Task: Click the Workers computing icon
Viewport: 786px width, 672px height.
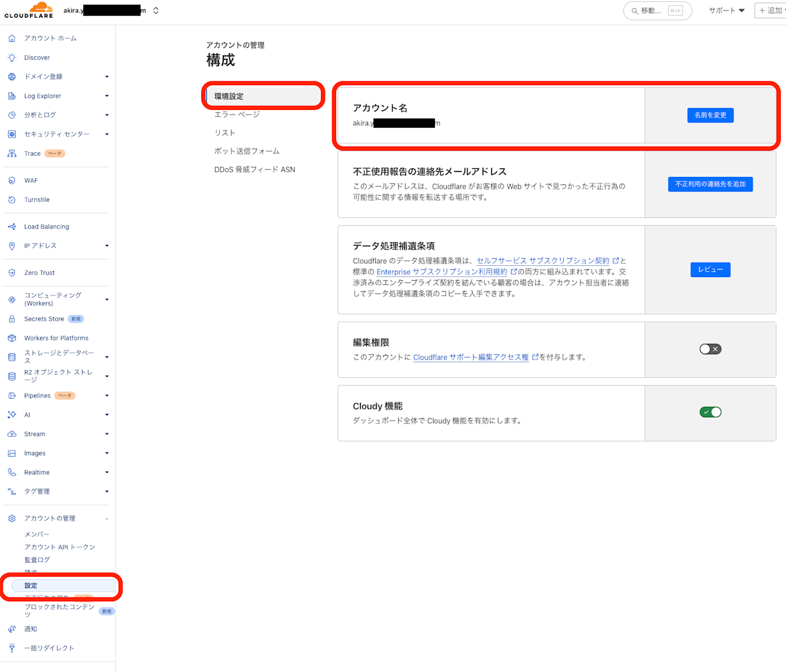Action: click(12, 299)
